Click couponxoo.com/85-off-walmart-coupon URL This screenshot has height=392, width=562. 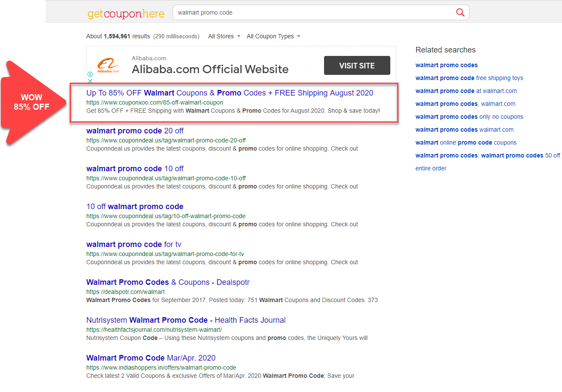pyautogui.click(x=155, y=102)
